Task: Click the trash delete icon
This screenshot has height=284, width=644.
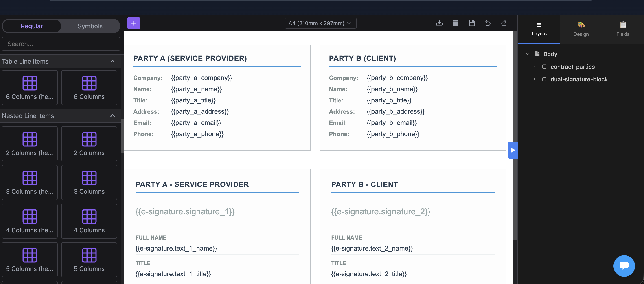Action: tap(455, 23)
